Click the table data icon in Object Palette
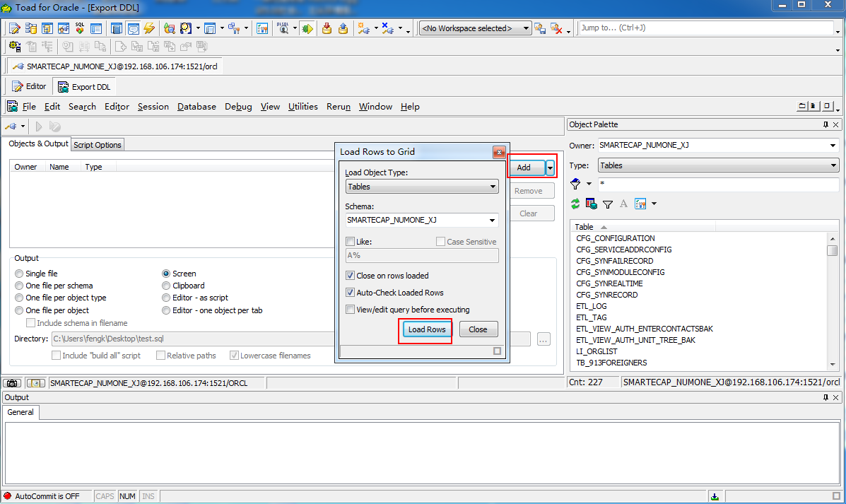The width and height of the screenshot is (846, 504). pos(592,204)
